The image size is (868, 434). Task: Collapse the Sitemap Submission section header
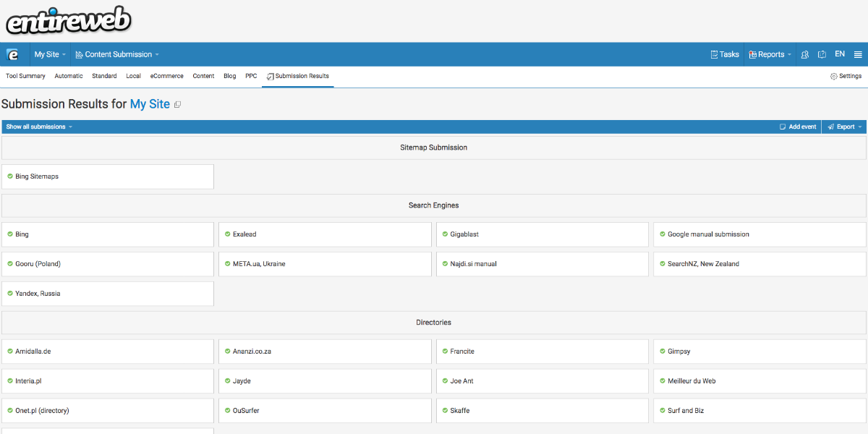click(434, 148)
